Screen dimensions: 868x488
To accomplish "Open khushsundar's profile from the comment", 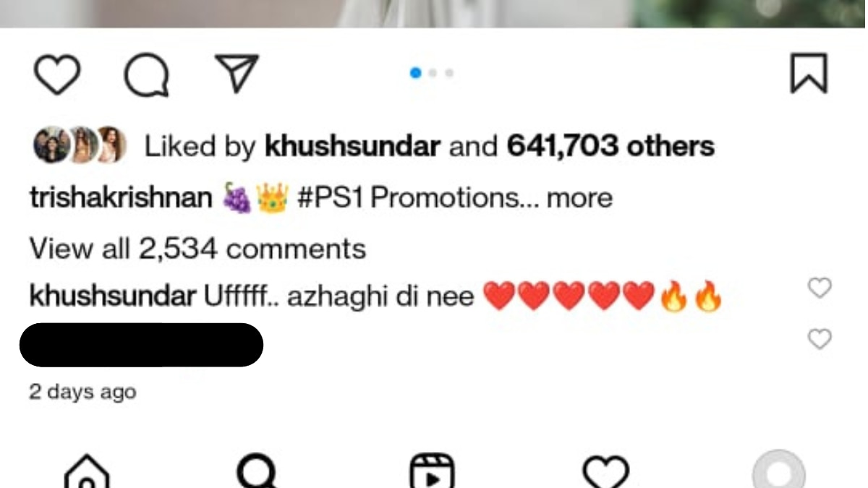I will [x=113, y=296].
